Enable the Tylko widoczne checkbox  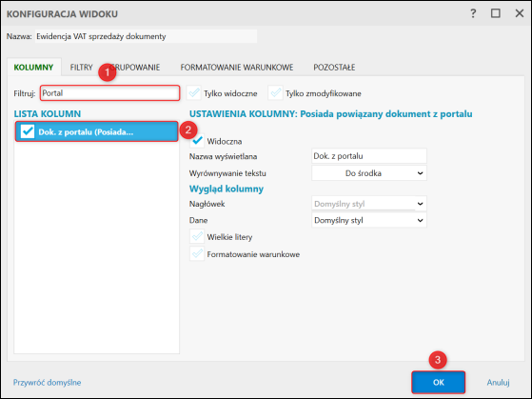point(194,92)
